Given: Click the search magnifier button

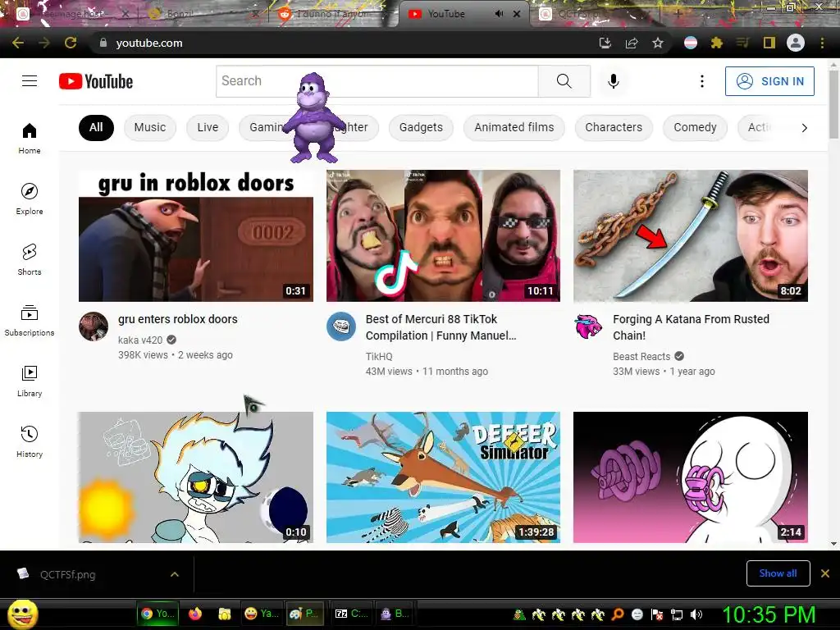Looking at the screenshot, I should tap(564, 81).
